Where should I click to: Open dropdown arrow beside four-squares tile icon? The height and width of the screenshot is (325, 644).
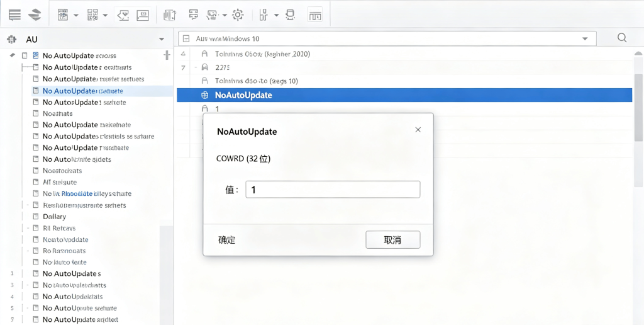coord(105,16)
